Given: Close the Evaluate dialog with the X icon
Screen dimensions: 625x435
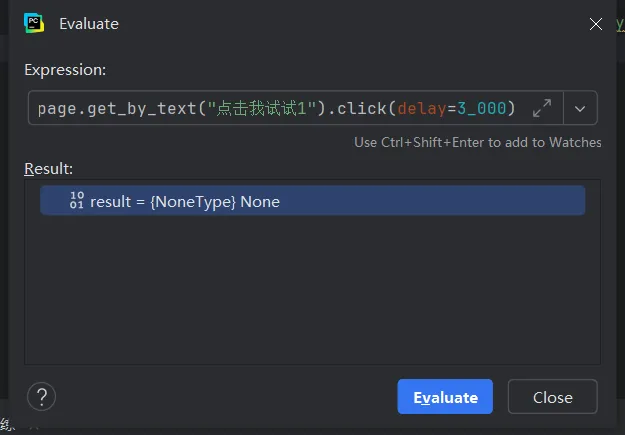Looking at the screenshot, I should 596,24.
